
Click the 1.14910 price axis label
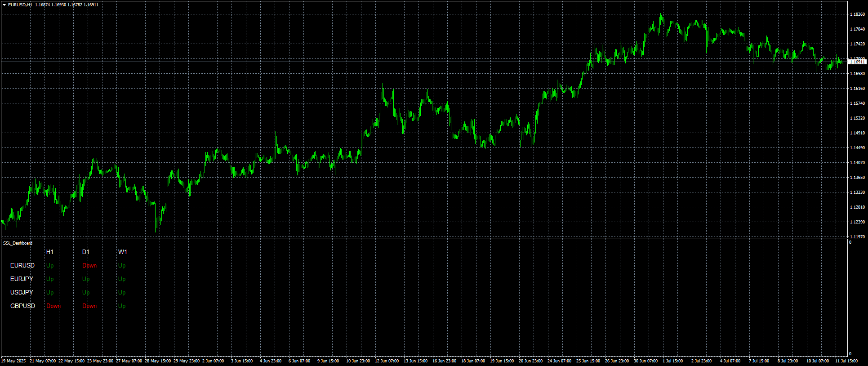[857, 133]
